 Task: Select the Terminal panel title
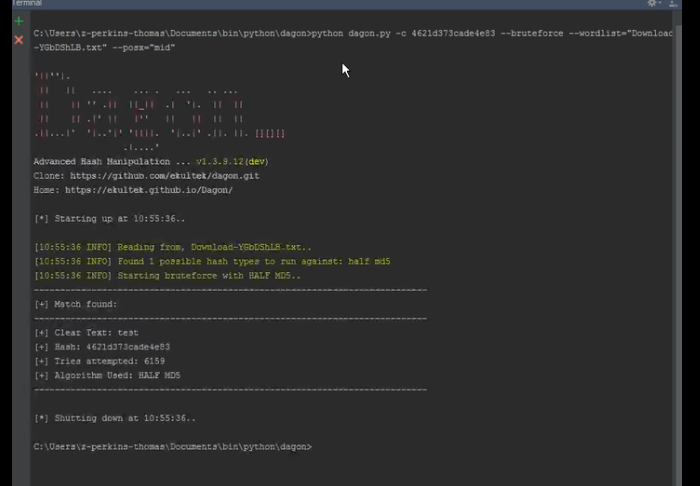(27, 3)
